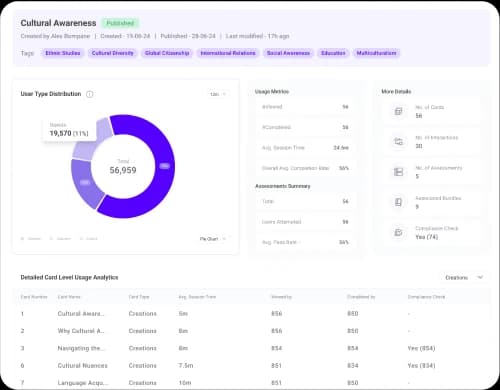Open the Creations filter dropdown
500x390 pixels.
464,277
